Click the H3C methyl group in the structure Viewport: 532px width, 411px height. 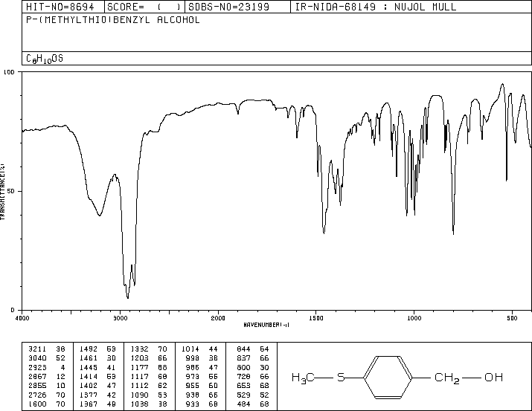(x=303, y=378)
